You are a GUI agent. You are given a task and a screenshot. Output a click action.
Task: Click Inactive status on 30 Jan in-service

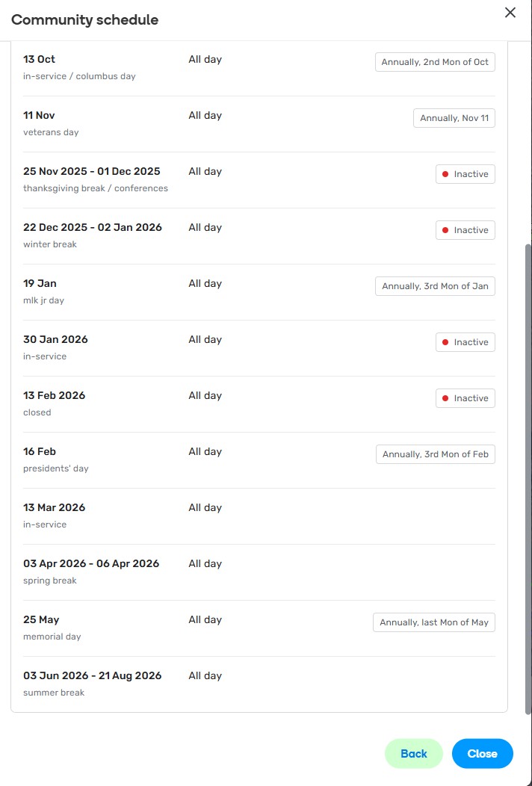pos(466,342)
